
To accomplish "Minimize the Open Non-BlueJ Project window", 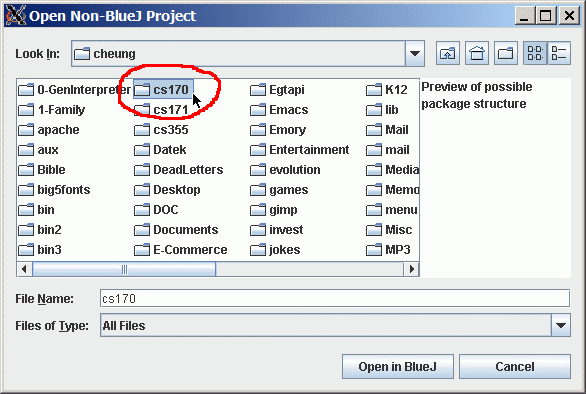I will pos(524,16).
